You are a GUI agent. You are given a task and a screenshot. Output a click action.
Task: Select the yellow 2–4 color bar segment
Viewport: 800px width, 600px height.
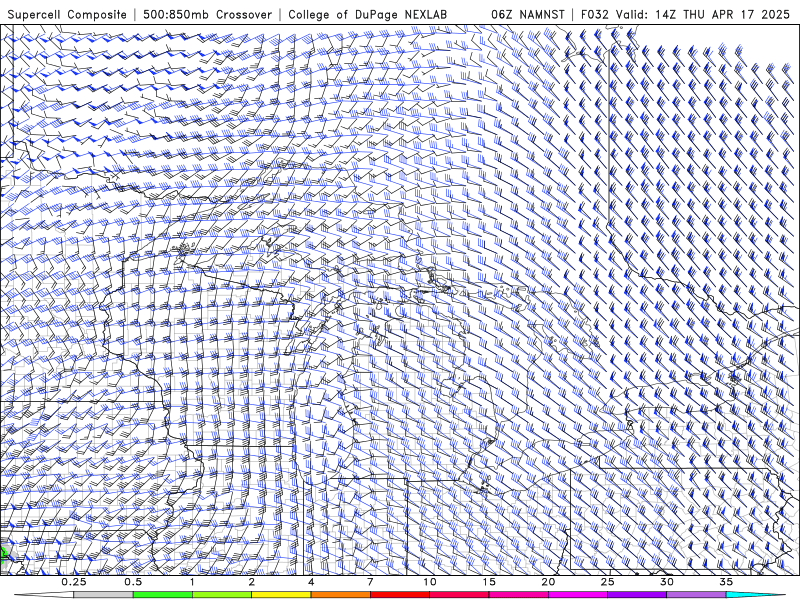pos(281,595)
